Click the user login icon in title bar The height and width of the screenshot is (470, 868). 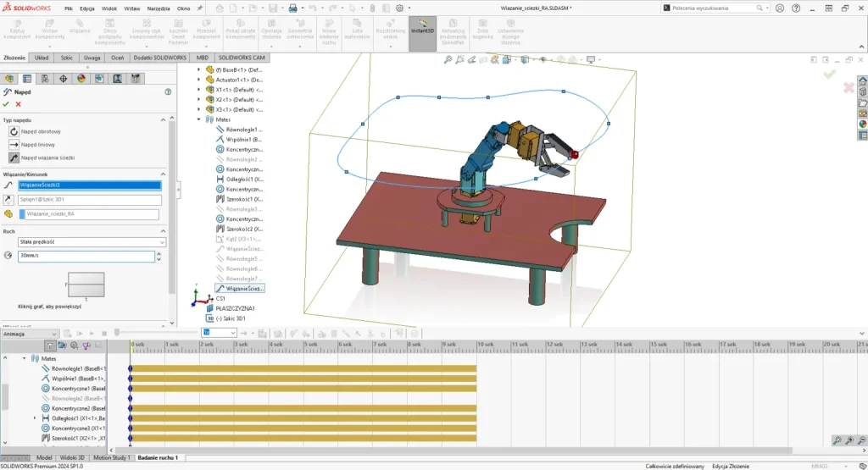click(x=780, y=8)
